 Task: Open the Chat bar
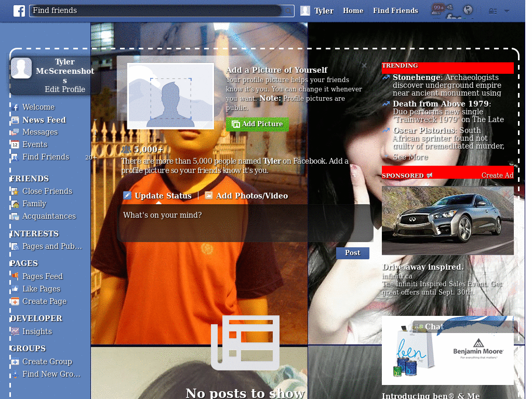(465, 327)
